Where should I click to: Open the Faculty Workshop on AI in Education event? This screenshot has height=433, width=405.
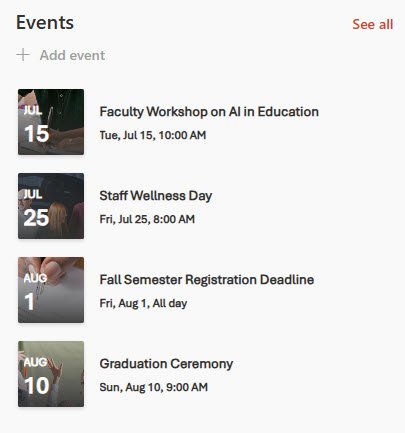click(209, 112)
